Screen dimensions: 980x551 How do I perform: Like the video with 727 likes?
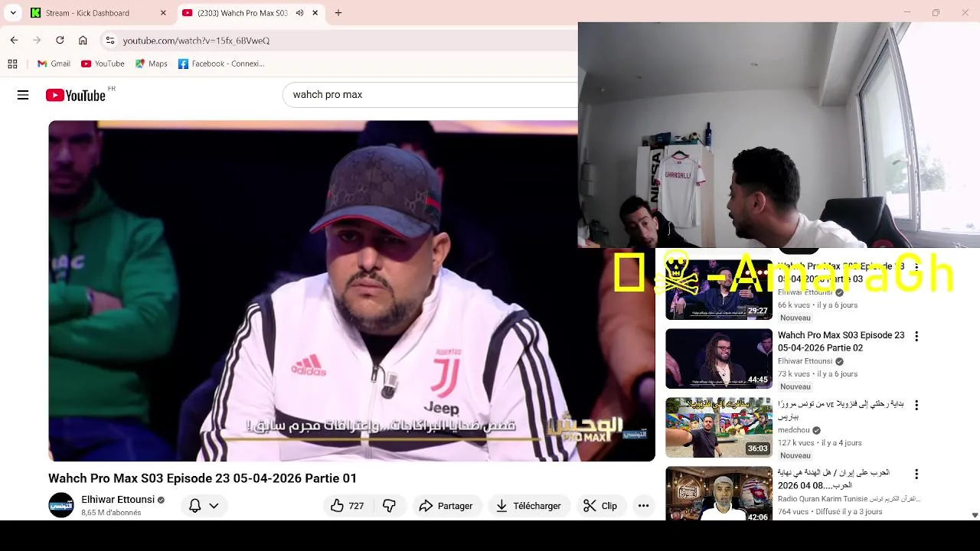tap(347, 506)
